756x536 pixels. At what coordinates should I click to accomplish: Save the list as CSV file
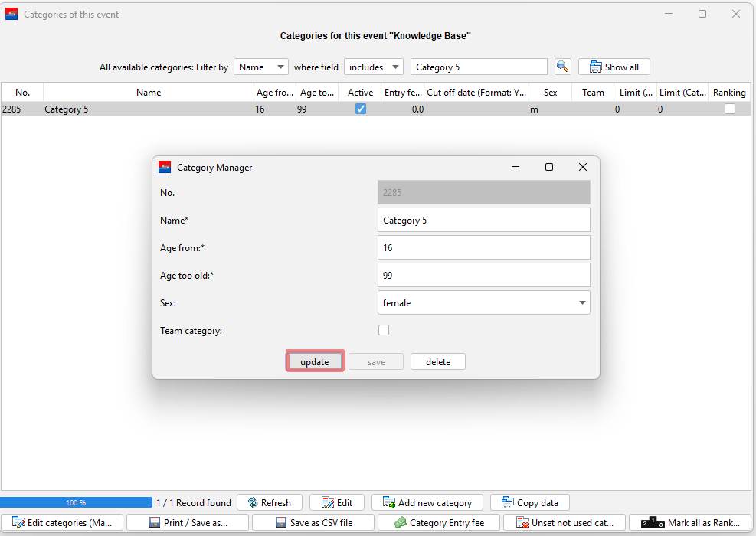coord(313,522)
